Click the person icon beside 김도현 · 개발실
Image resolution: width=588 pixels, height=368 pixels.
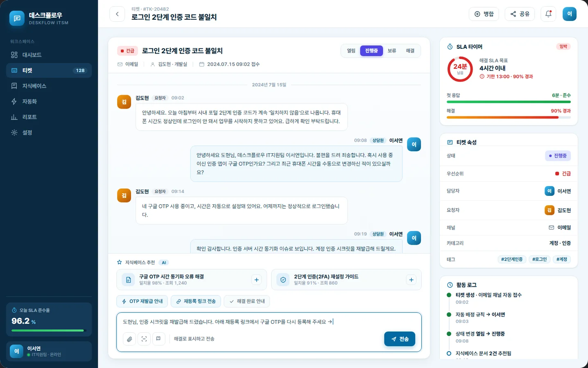pos(153,64)
